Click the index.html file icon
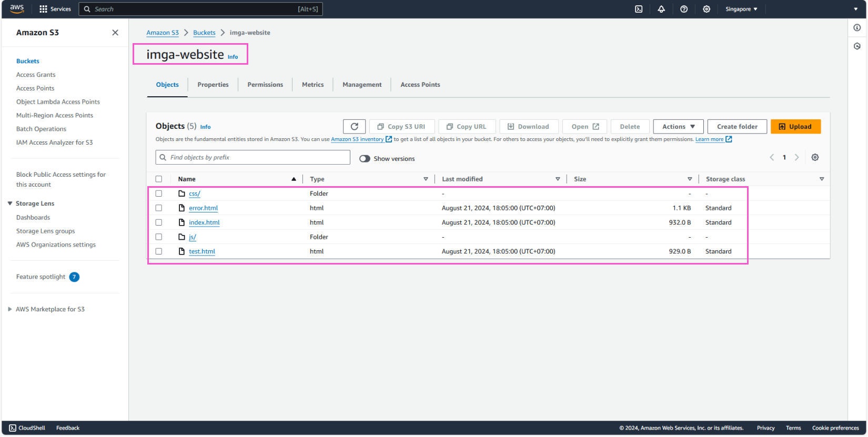Screen dimensions: 868x437 click(x=181, y=222)
